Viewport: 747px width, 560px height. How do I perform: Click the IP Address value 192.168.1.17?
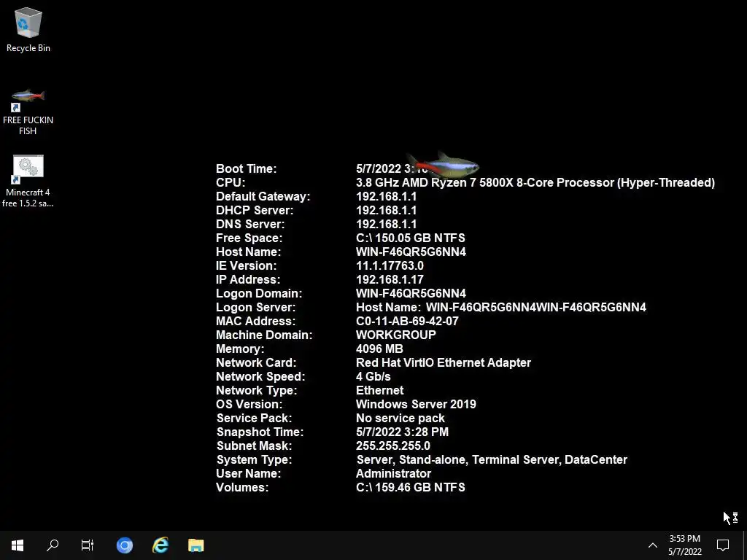pyautogui.click(x=390, y=279)
